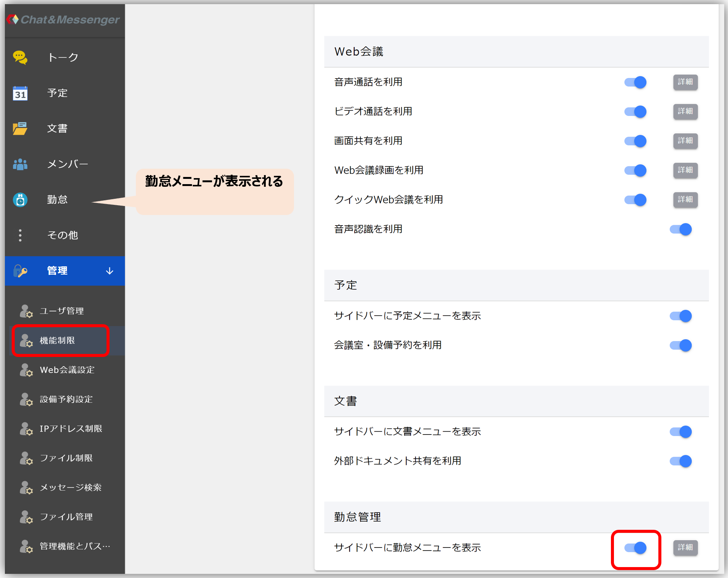Open 詳細 for サイドバーに勤怠メニューを表示

point(685,547)
